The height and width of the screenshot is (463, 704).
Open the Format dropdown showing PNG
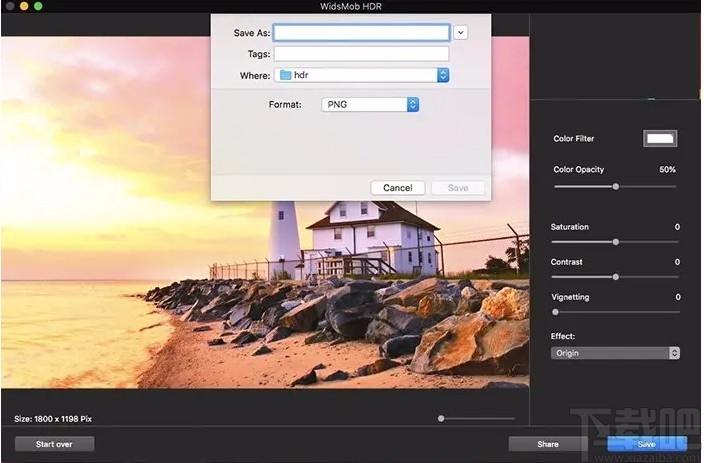tap(370, 105)
